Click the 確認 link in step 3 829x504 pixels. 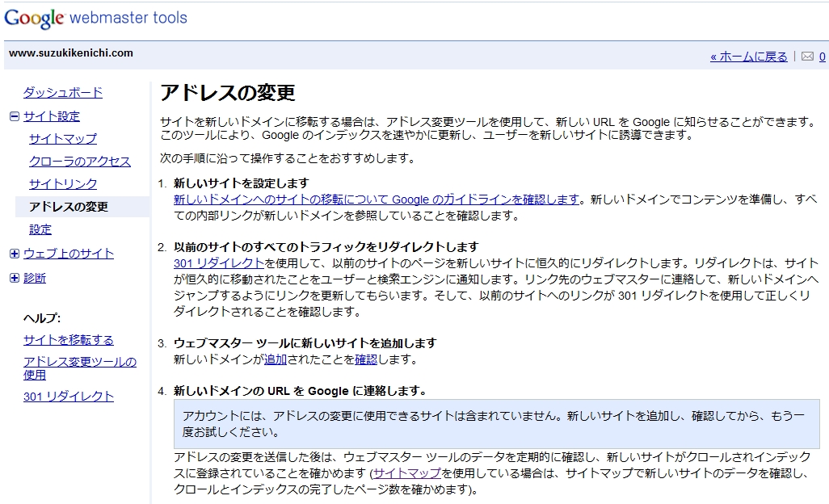366,359
